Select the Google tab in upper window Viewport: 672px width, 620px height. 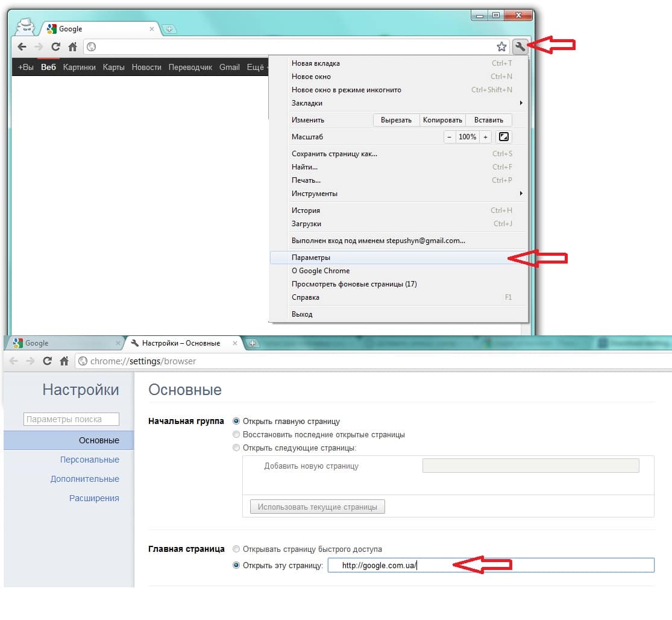pyautogui.click(x=101, y=29)
